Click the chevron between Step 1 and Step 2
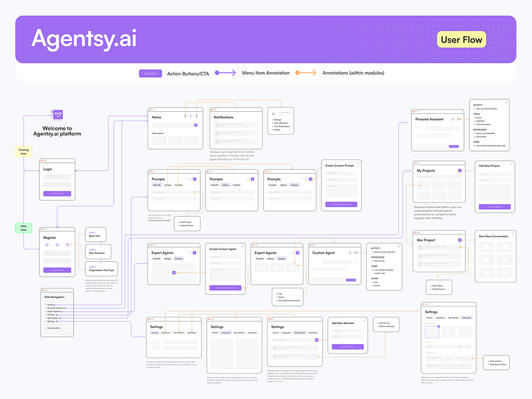 click(101, 244)
